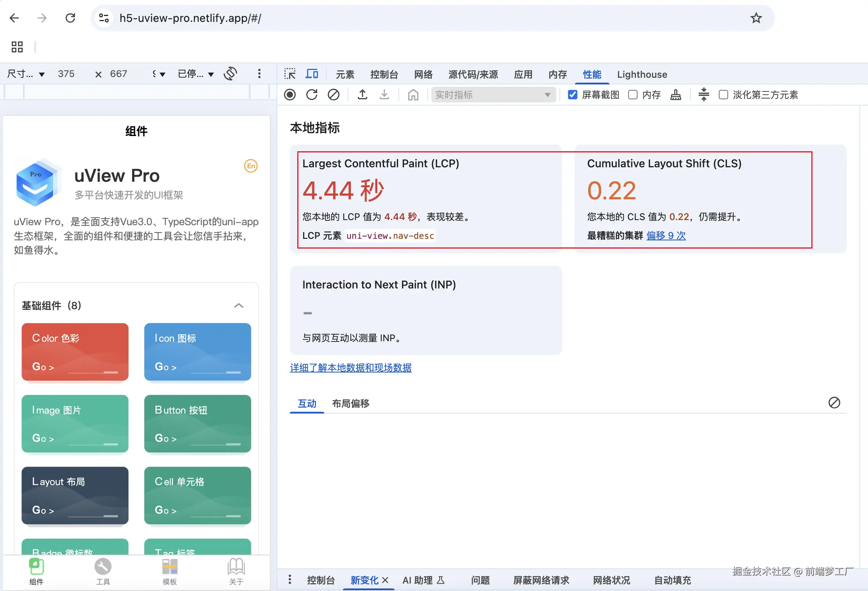Open the 实时指标 dropdown

pyautogui.click(x=493, y=95)
